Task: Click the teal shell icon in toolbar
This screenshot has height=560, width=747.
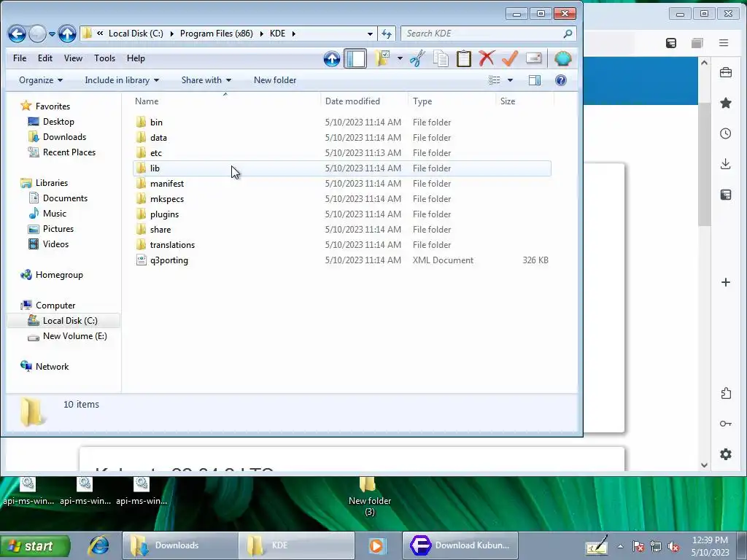Action: coord(562,58)
